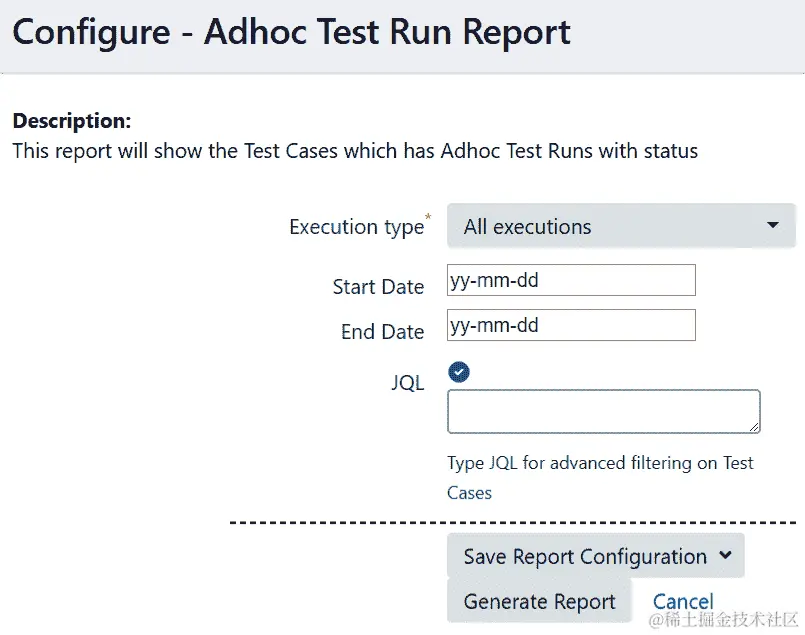This screenshot has height=635, width=805.
Task: Grab the JQL textarea resize handle
Action: [x=754, y=427]
